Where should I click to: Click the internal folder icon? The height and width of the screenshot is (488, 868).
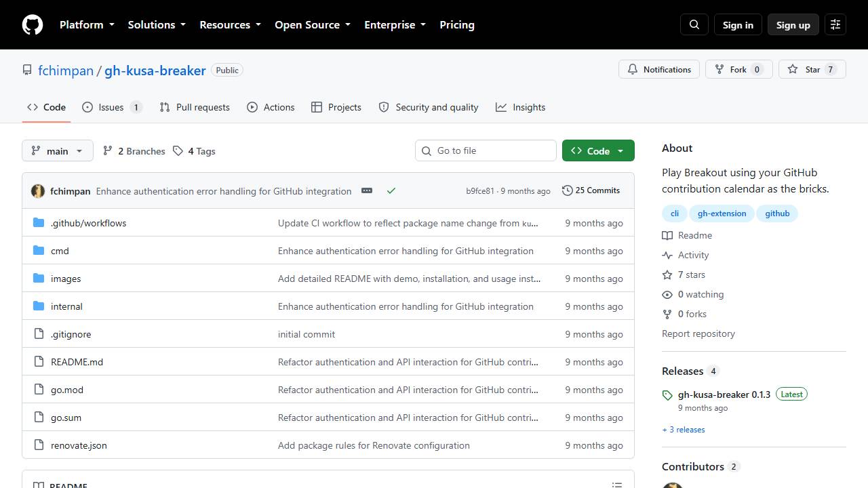click(x=39, y=306)
